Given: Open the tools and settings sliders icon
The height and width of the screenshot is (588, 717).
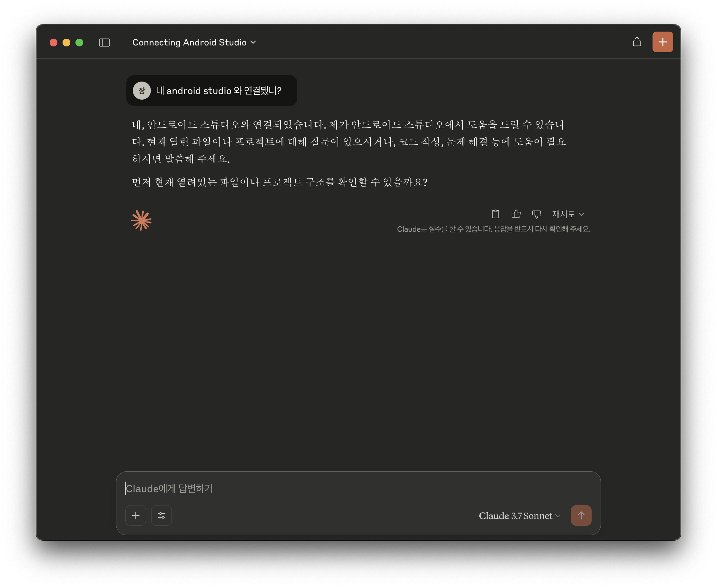Looking at the screenshot, I should click(161, 515).
